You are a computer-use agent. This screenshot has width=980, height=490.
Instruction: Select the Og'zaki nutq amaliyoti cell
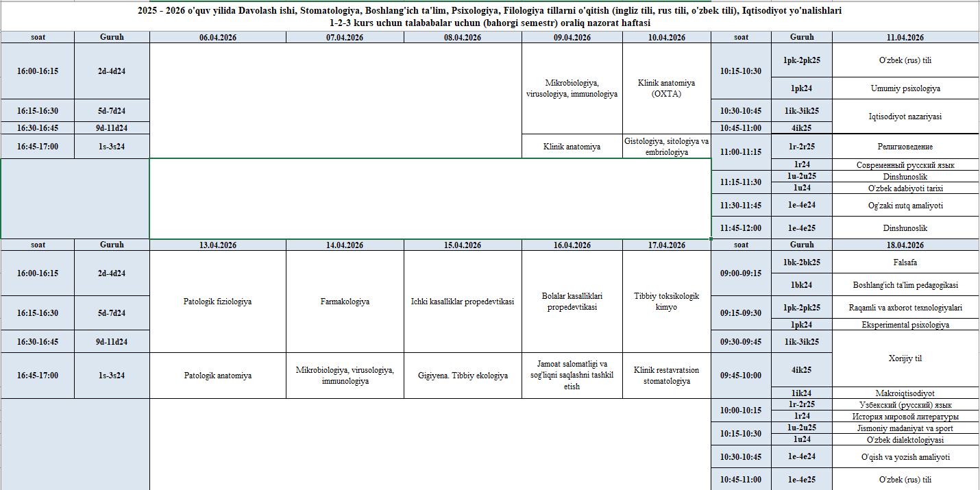(905, 206)
